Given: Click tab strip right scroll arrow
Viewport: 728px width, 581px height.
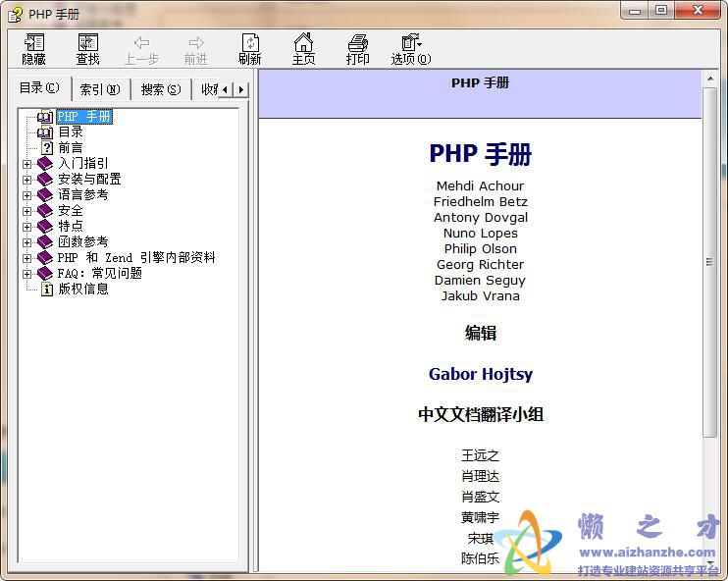Looking at the screenshot, I should (240, 89).
